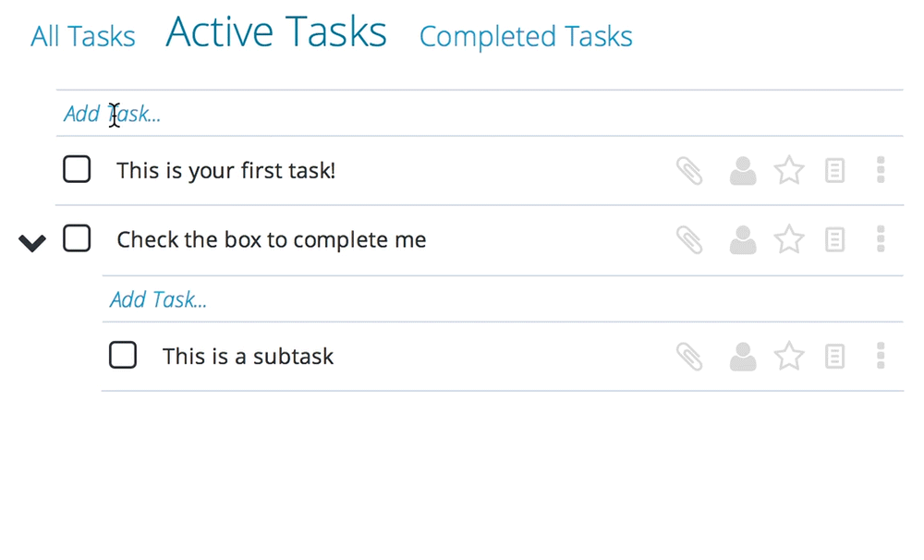Viewport: 924px width, 560px height.
Task: Star the 'Check the box to complete me' task
Action: 788,239
